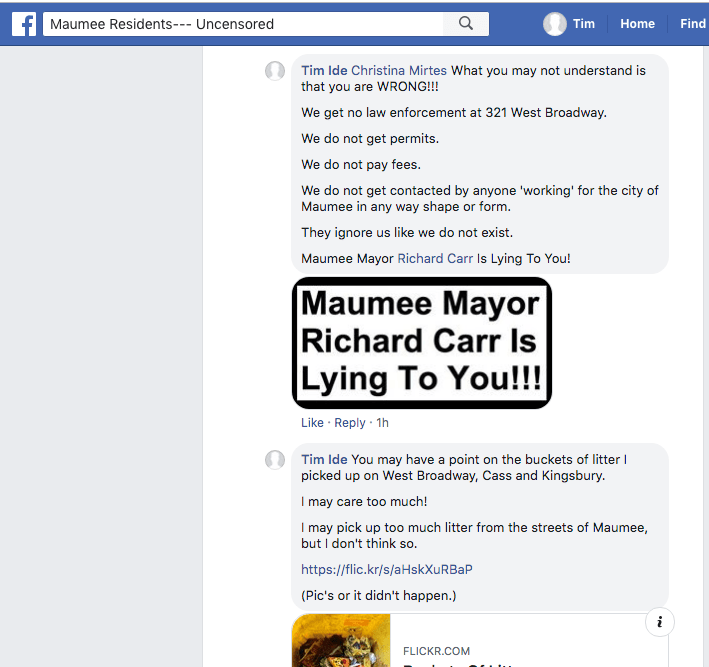Like the Richard Carr comment
This screenshot has height=667, width=709.
pyautogui.click(x=312, y=423)
